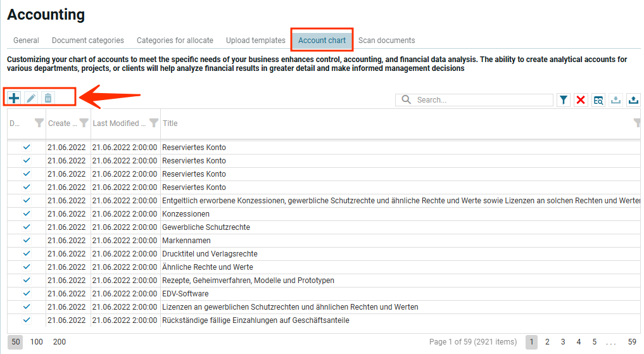Click the pencil edit icon
The width and height of the screenshot is (644, 354).
(31, 98)
